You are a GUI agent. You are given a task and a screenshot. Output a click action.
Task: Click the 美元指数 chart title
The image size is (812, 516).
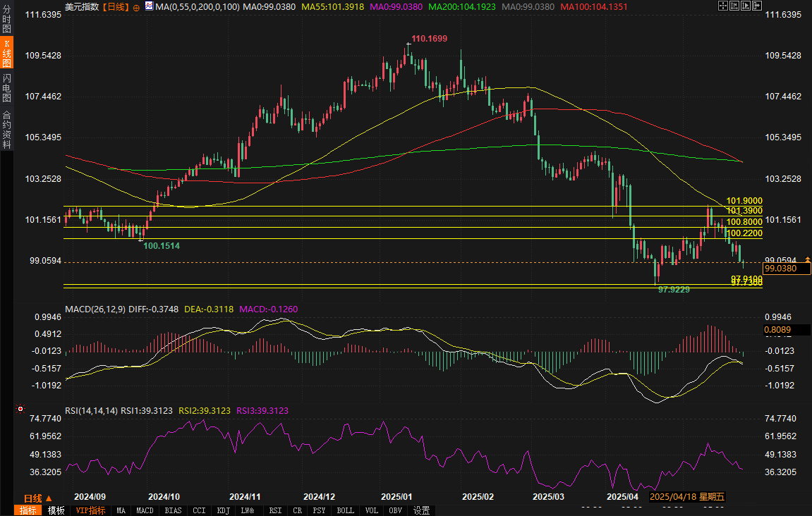coord(82,7)
